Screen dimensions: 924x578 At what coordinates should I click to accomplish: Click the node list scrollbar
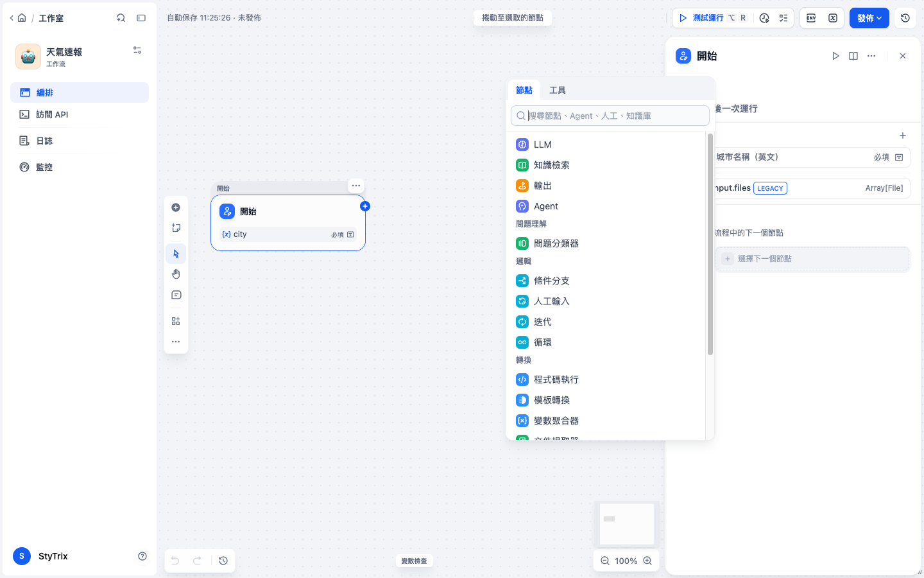[710, 244]
